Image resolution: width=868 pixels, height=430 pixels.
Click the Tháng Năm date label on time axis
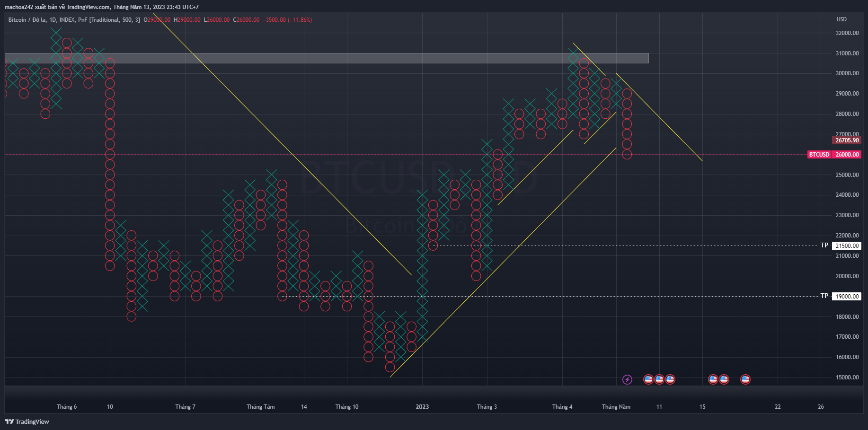click(x=616, y=407)
